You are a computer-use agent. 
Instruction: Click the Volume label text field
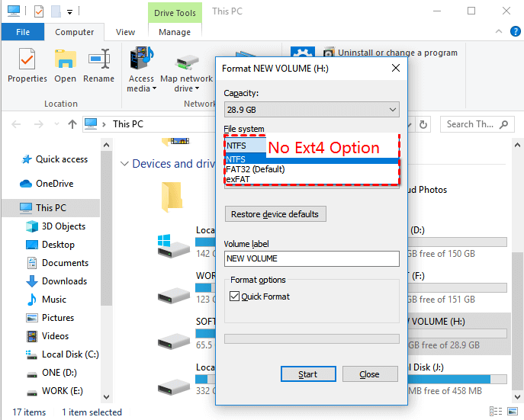tap(311, 258)
